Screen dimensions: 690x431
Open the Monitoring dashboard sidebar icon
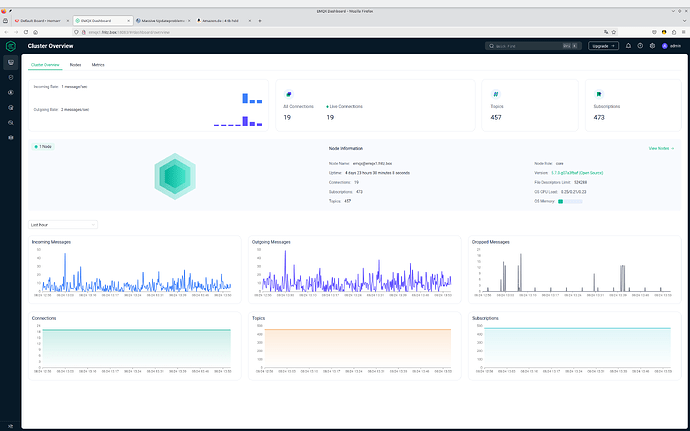11,63
